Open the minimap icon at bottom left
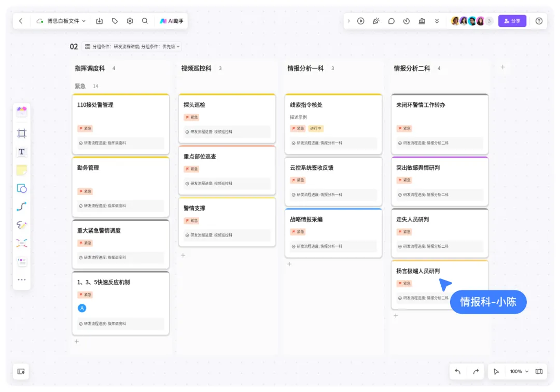Screen dimensions: 560x392 [21, 372]
